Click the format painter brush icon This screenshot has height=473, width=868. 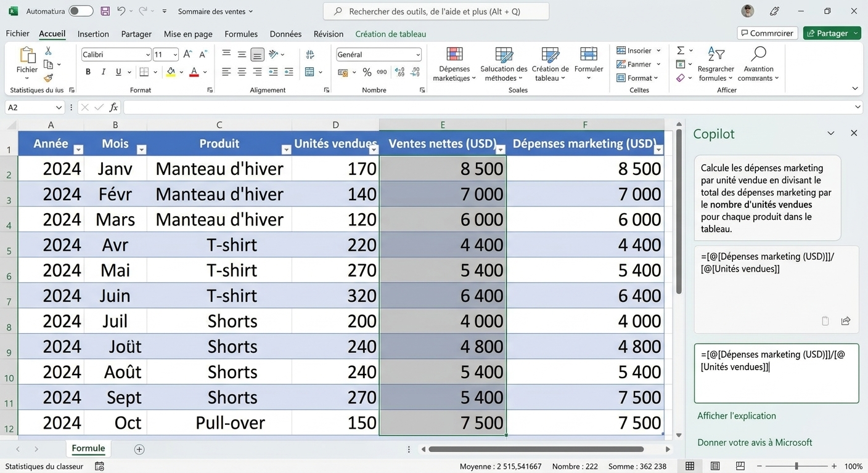click(x=48, y=78)
